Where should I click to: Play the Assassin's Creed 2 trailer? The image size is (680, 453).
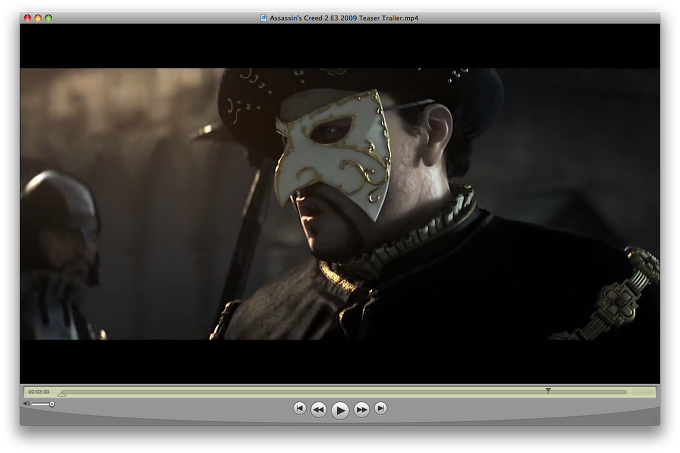[340, 410]
